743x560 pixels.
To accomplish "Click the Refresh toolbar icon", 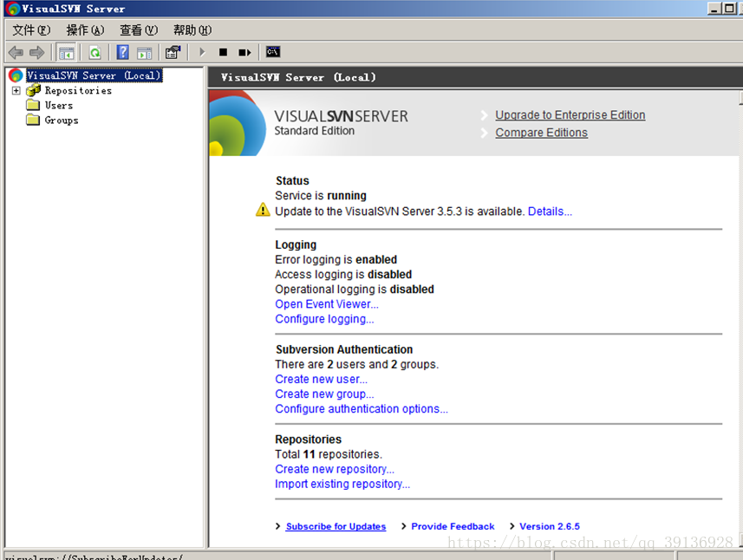I will point(95,53).
